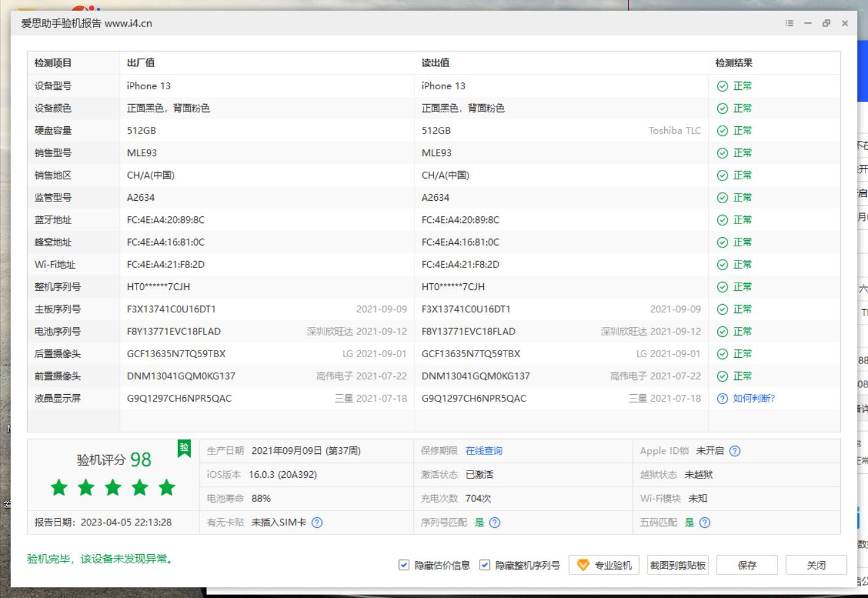Click the 检测项目 column header
Screen dimensions: 868x598
[53, 63]
